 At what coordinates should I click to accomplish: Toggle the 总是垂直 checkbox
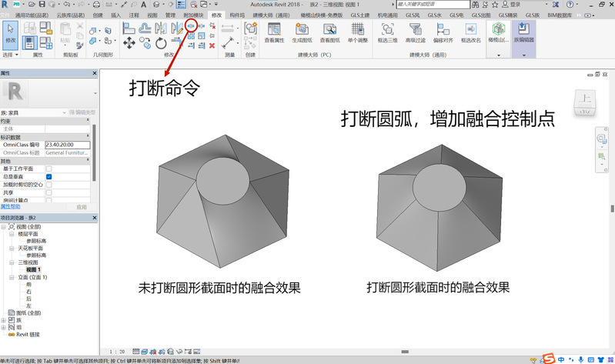pos(49,177)
